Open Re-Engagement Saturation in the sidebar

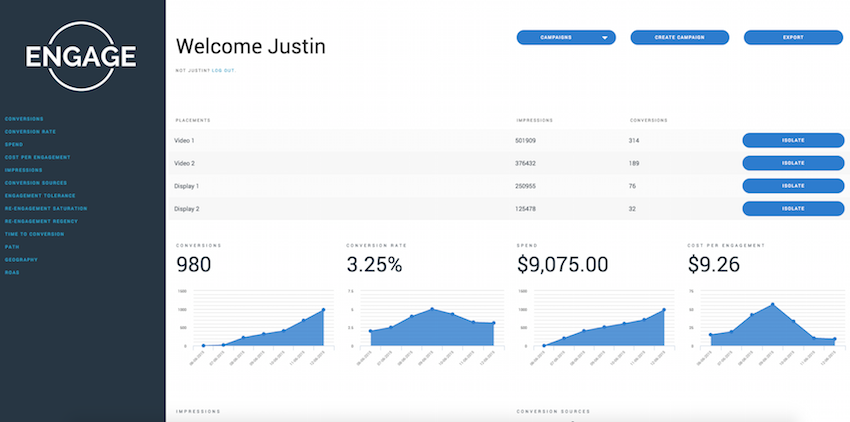(47, 208)
